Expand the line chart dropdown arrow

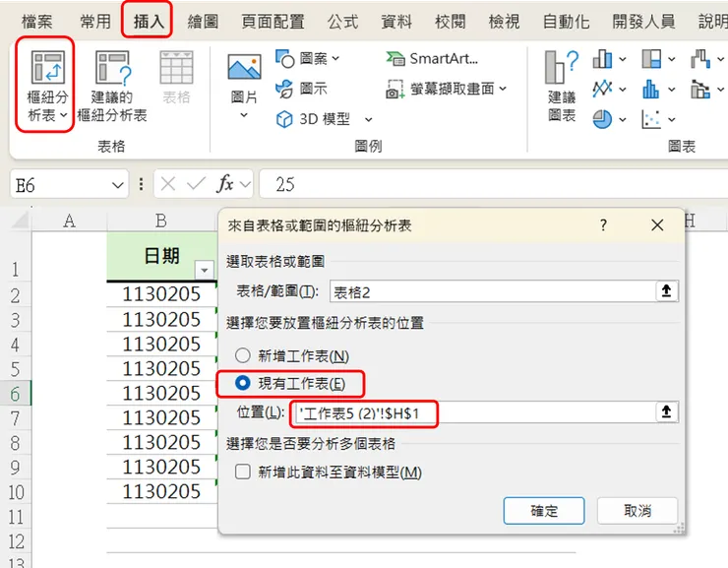point(623,90)
